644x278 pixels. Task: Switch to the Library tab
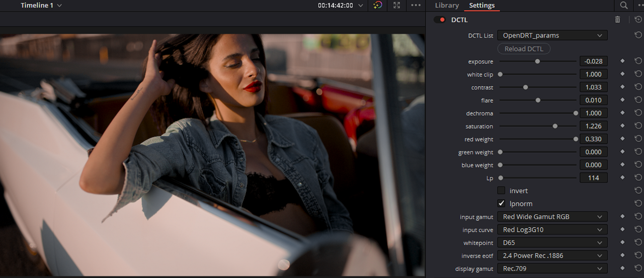[x=447, y=6]
